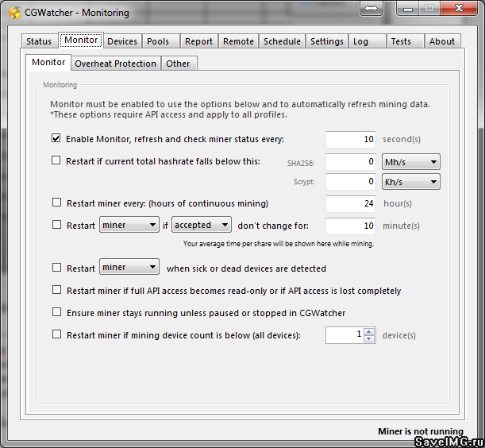Select the Schedule tab
Image resolution: width=485 pixels, height=448 pixels.
coord(282,41)
